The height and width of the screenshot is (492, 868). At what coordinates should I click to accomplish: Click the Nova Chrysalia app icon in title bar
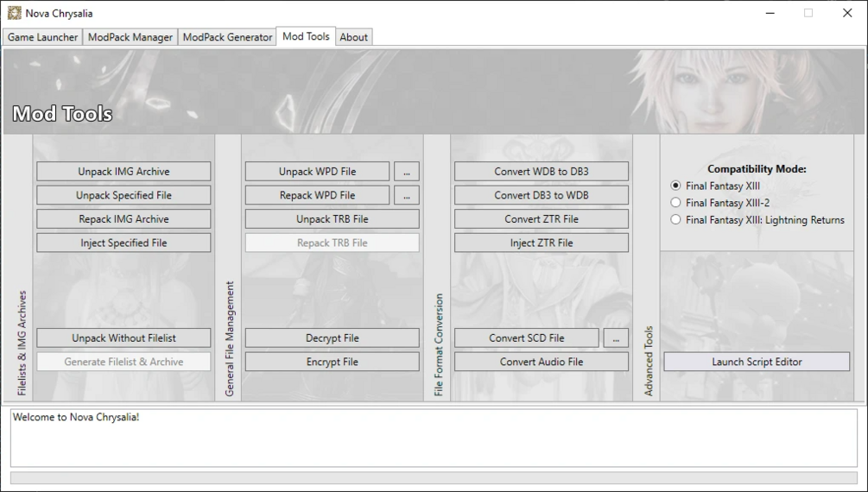15,13
